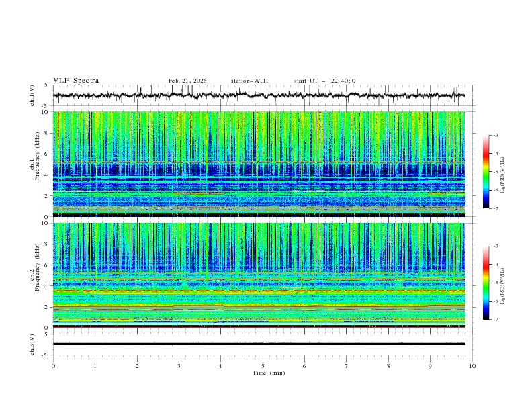
Task: Select the station=ATH label
Action: tap(249, 81)
